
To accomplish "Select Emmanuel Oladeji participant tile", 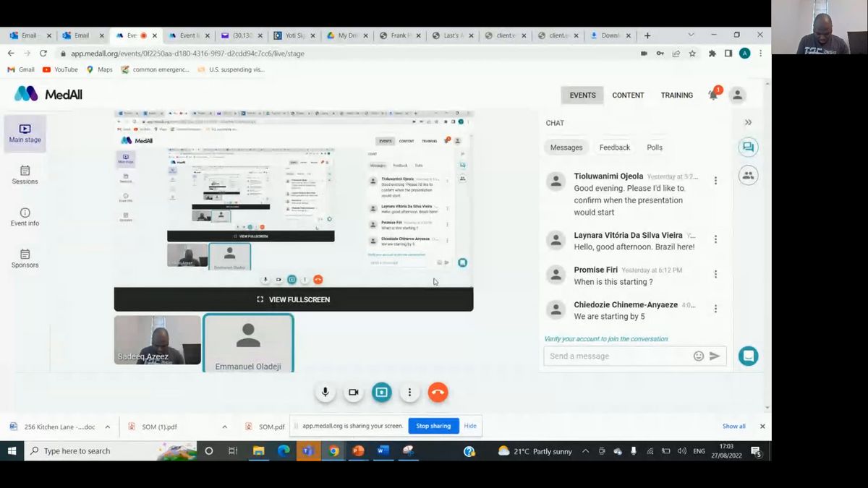I will (x=248, y=343).
